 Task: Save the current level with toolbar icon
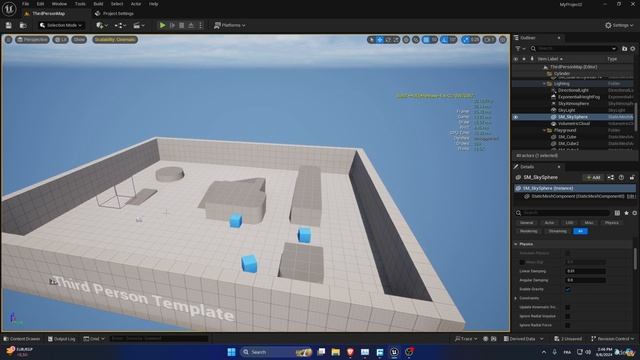pyautogui.click(x=9, y=25)
